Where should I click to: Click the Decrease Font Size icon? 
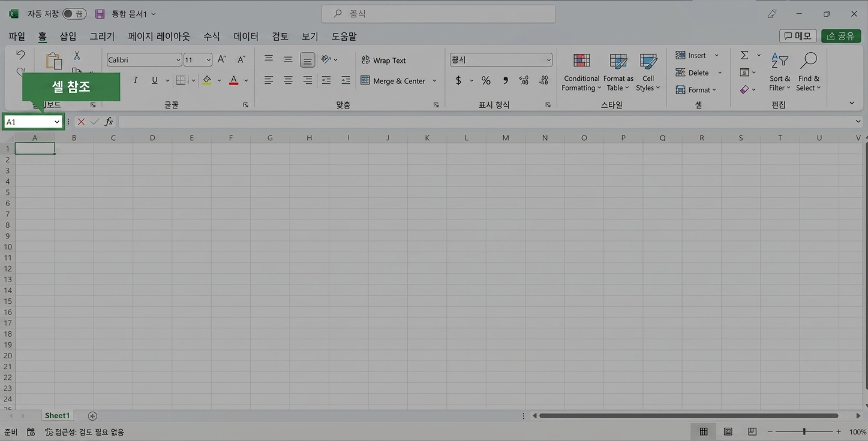pos(241,59)
